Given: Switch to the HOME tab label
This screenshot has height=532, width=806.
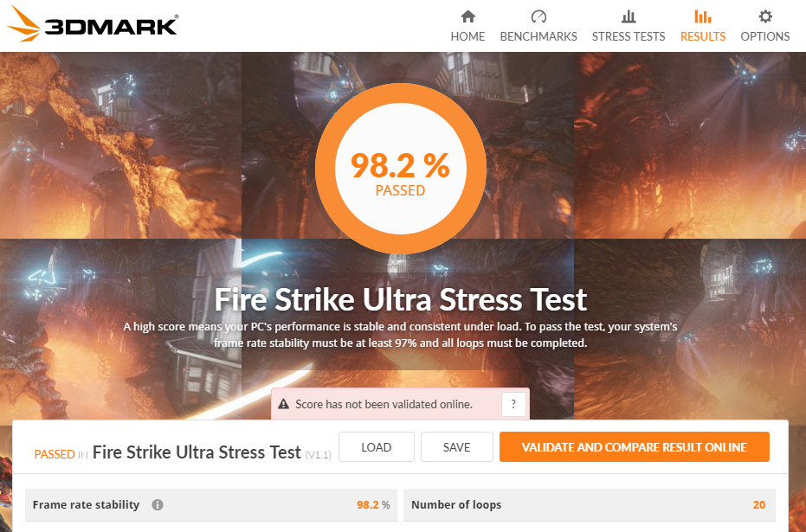Looking at the screenshot, I should point(467,36).
